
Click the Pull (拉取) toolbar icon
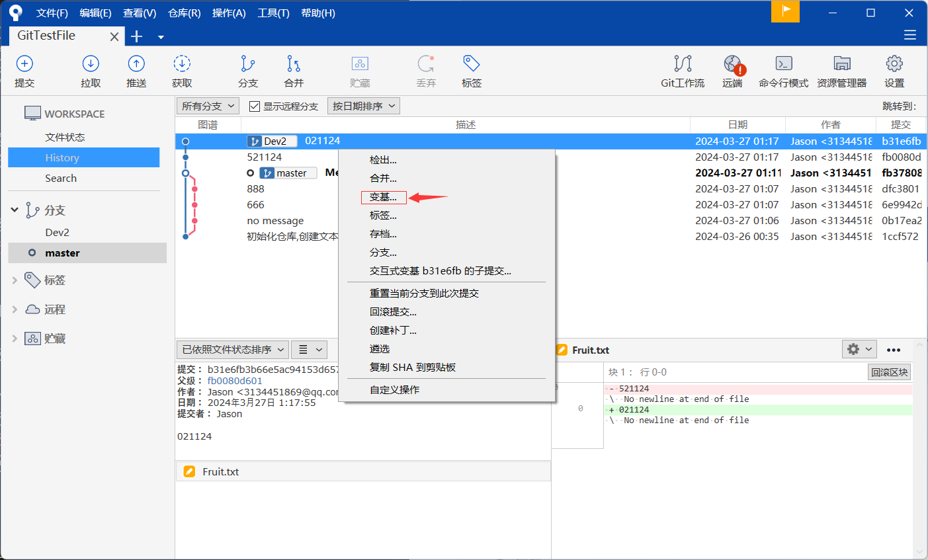tap(91, 63)
